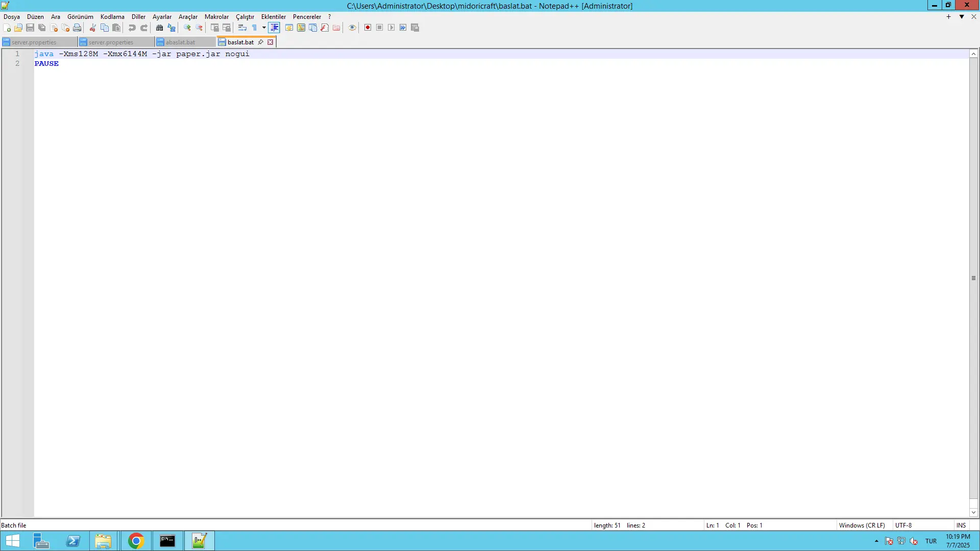Screen dimensions: 980x551
Task: Click the vertical scrollbar up arrow
Action: click(973, 54)
